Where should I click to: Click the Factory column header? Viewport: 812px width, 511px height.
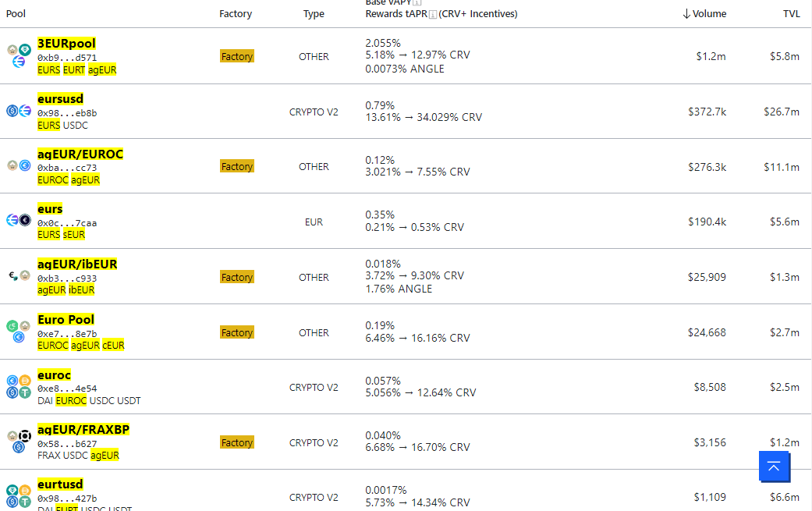coord(236,14)
